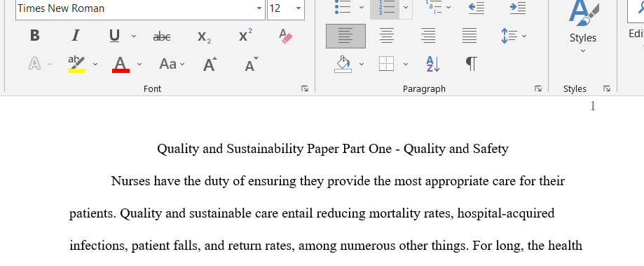Open the font name dropdown arrow
644x266 pixels.
(x=259, y=8)
